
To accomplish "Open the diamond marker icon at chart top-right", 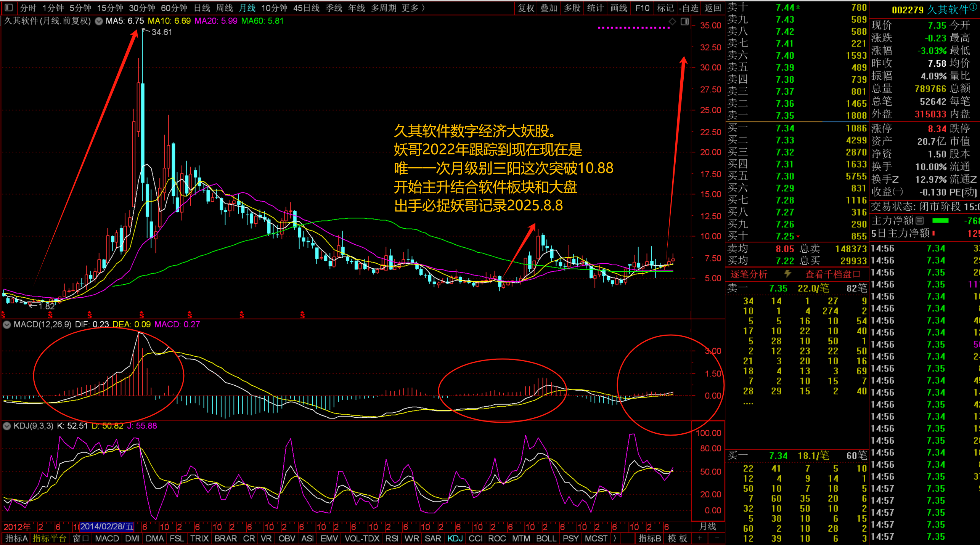I will (x=672, y=22).
